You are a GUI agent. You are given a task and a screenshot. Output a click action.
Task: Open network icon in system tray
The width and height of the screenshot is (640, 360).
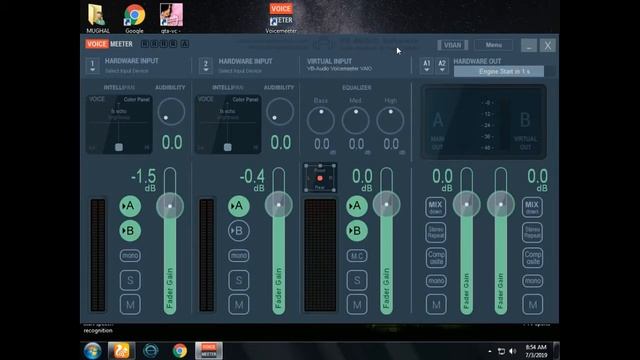(x=501, y=351)
